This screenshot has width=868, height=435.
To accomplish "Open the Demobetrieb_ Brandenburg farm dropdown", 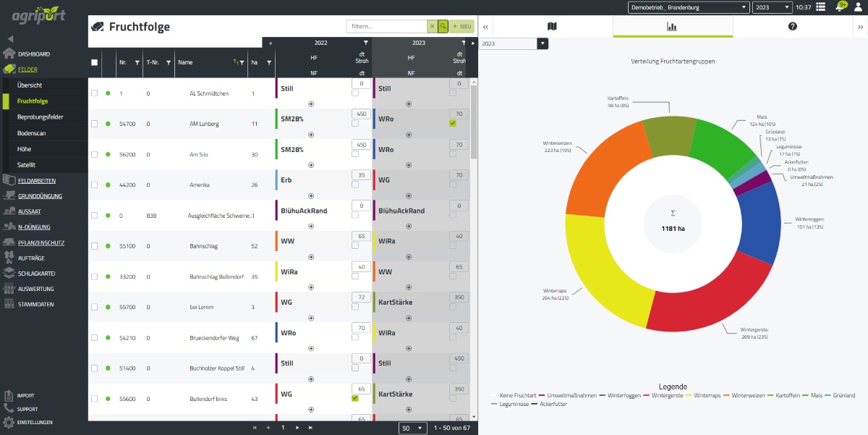I will [688, 7].
